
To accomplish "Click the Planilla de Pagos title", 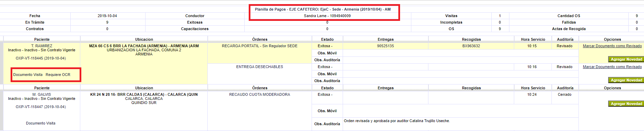I will [x=323, y=9].
